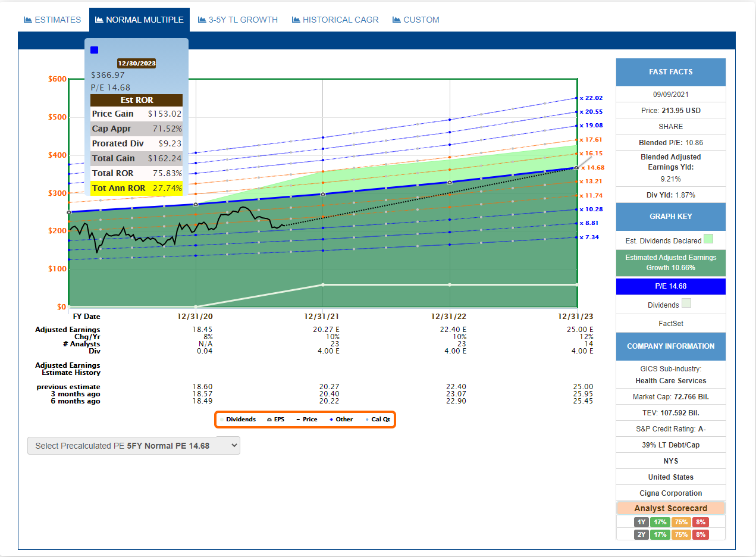The height and width of the screenshot is (557, 756).
Task: Click the chart icon beside Custom
Action: point(397,20)
